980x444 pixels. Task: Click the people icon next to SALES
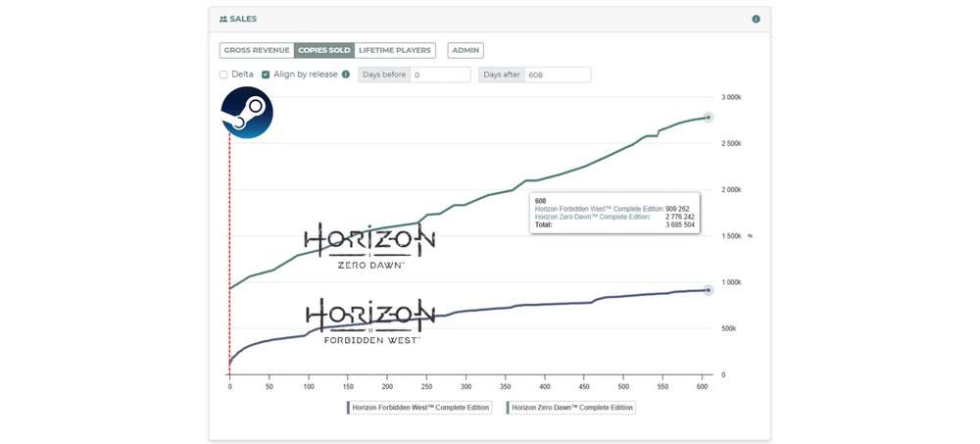click(223, 19)
